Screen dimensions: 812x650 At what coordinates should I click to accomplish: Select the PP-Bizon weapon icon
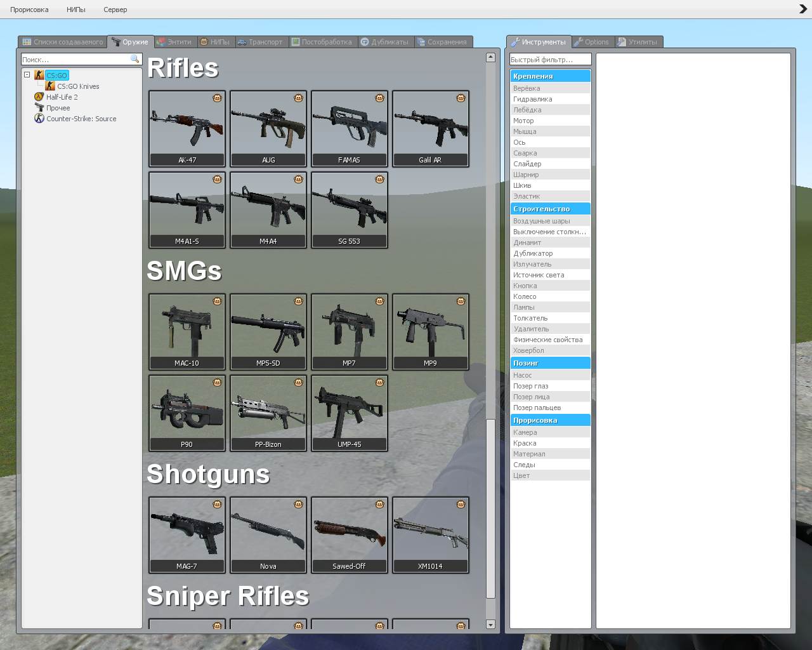tap(268, 413)
